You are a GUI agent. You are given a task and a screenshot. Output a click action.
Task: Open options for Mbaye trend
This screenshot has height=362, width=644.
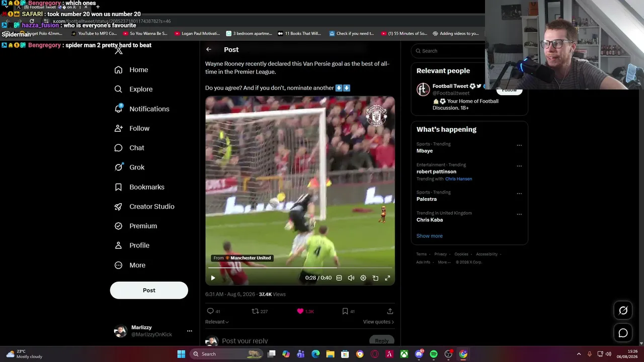[519, 145]
